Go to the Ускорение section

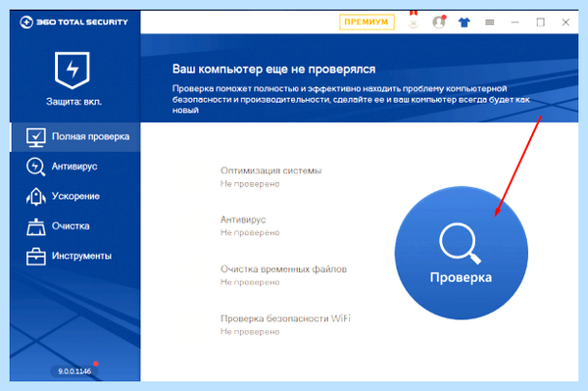point(75,196)
